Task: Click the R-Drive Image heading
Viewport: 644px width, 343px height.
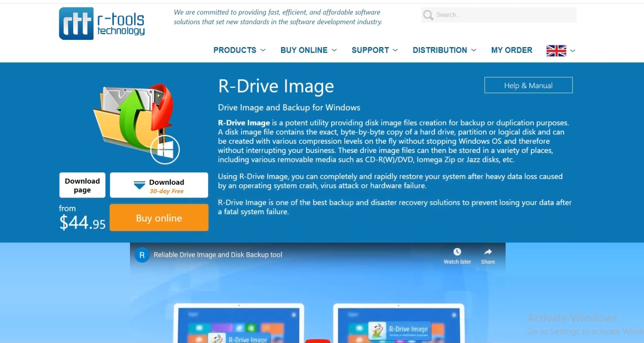Action: click(x=276, y=86)
